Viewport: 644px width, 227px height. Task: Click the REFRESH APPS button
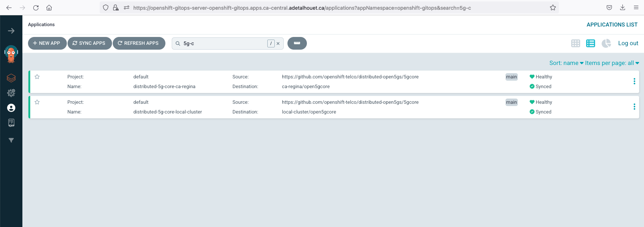click(x=139, y=43)
